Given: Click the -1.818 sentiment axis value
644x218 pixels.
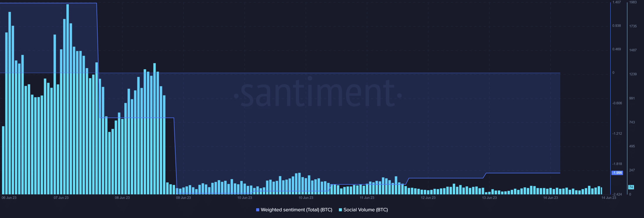Looking at the screenshot, I should pyautogui.click(x=617, y=164).
